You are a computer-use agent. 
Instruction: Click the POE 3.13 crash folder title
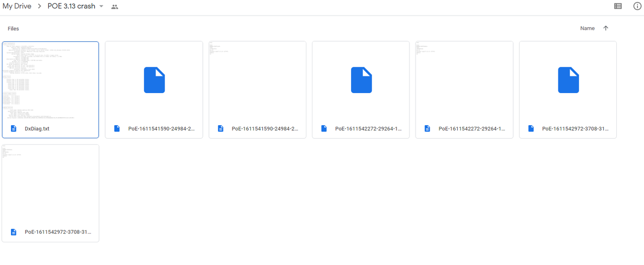71,7
